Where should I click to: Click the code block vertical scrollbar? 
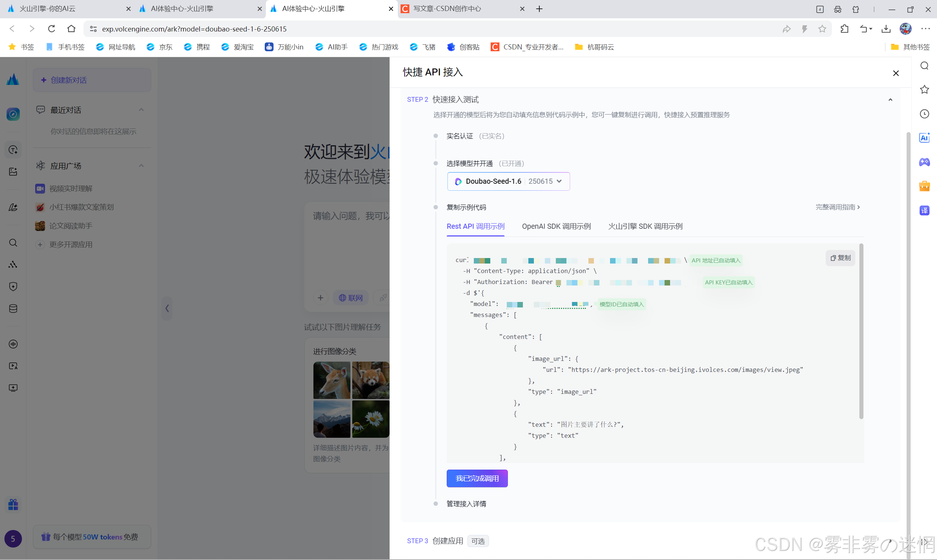coord(861,332)
